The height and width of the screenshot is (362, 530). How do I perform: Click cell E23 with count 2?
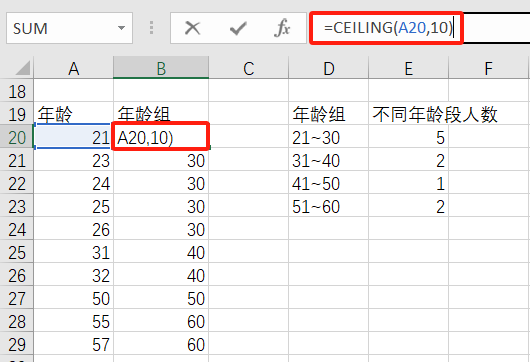(408, 205)
